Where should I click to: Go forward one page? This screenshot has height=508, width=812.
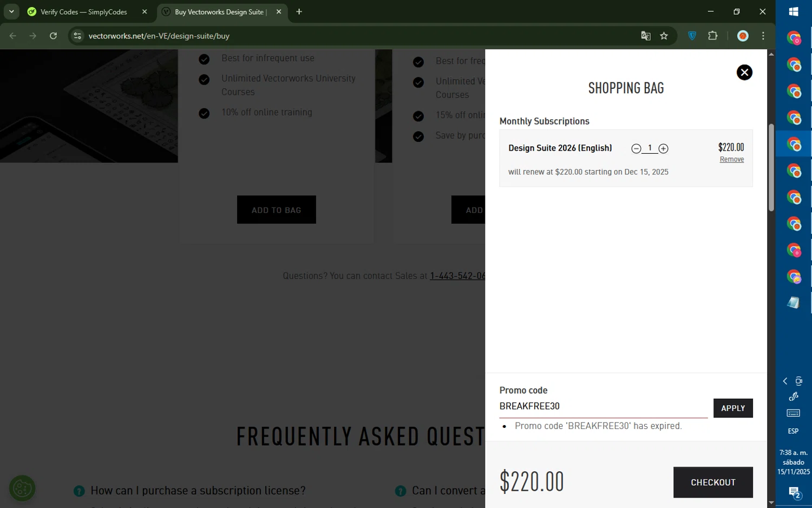33,36
